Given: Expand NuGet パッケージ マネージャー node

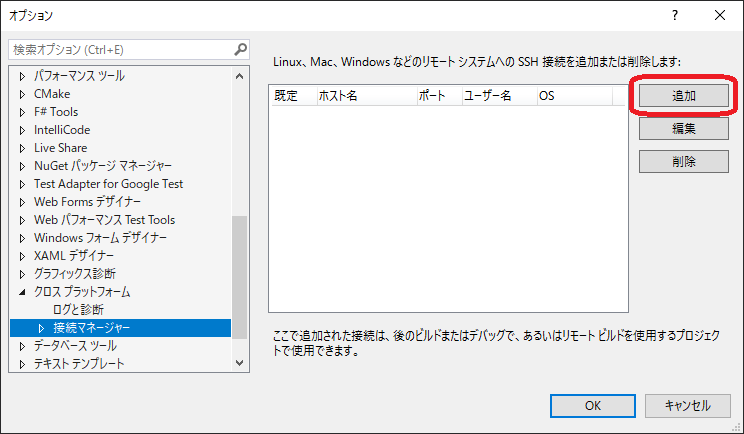Looking at the screenshot, I should 22,166.
